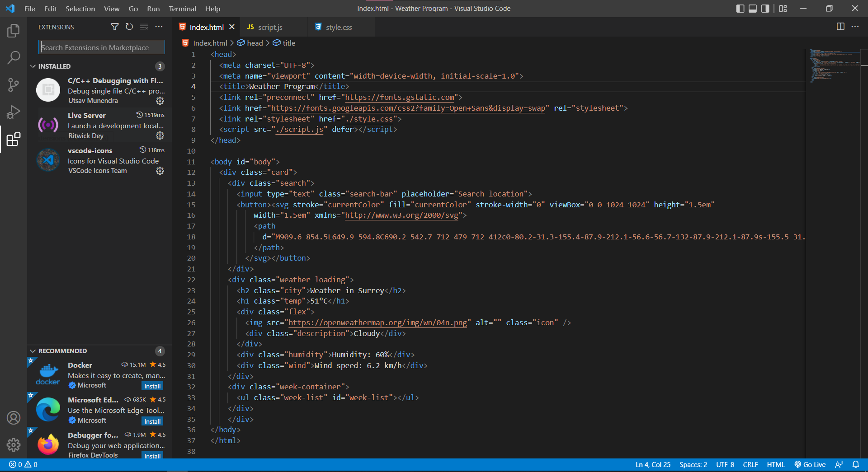Open the Manage gear for Live Server extension
The height and width of the screenshot is (472, 868).
[x=160, y=136]
